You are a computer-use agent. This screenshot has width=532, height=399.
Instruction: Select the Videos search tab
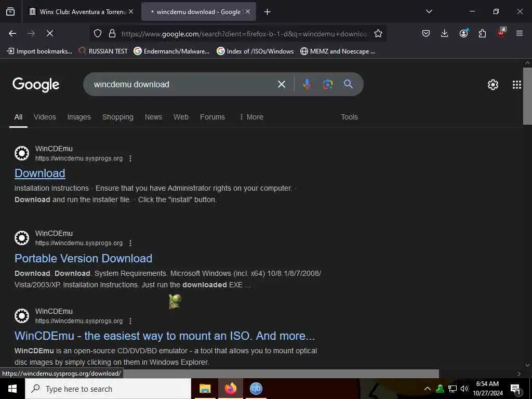click(x=45, y=117)
